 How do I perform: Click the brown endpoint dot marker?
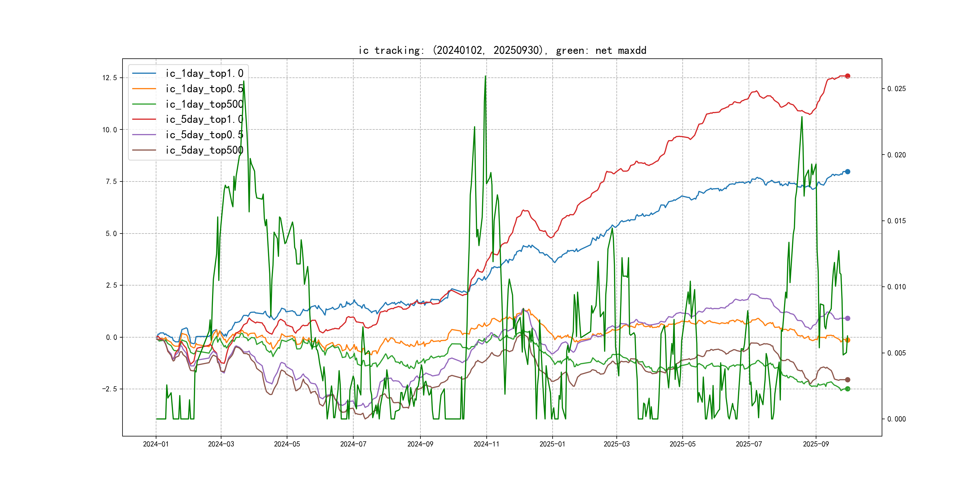[847, 380]
